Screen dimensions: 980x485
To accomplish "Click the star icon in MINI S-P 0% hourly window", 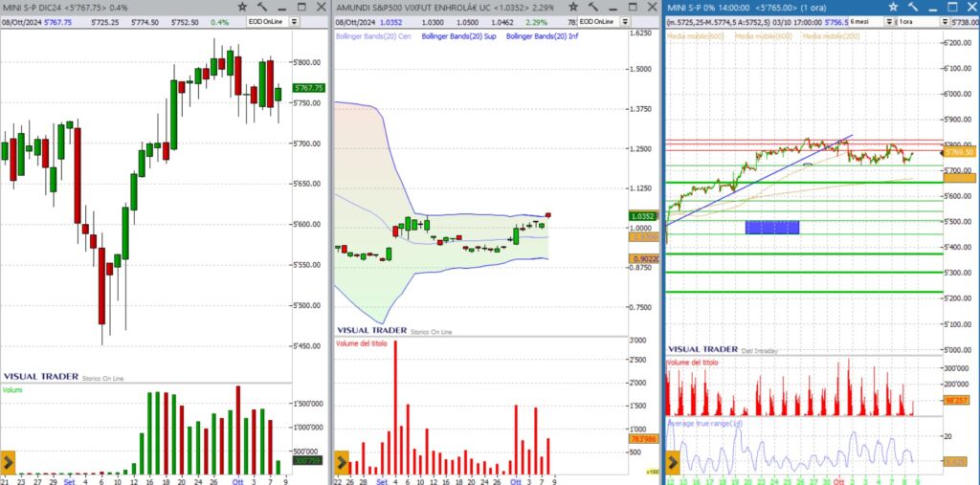I will [x=893, y=7].
